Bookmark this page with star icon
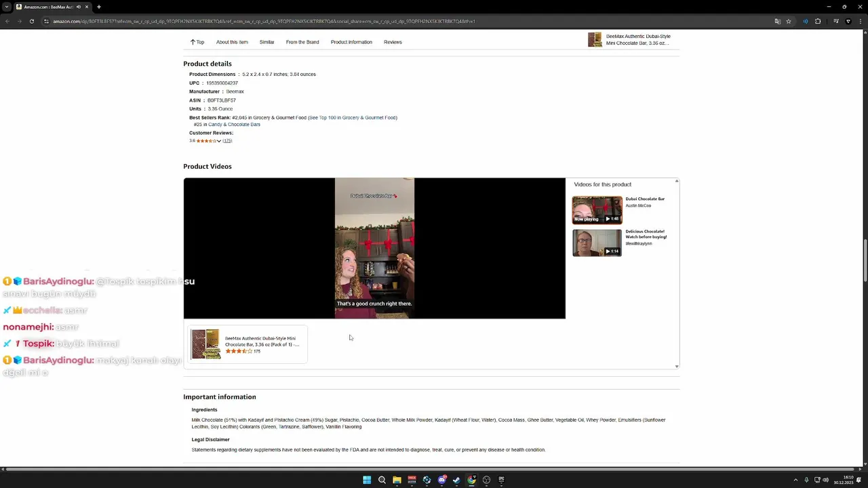The height and width of the screenshot is (488, 868). pos(788,21)
